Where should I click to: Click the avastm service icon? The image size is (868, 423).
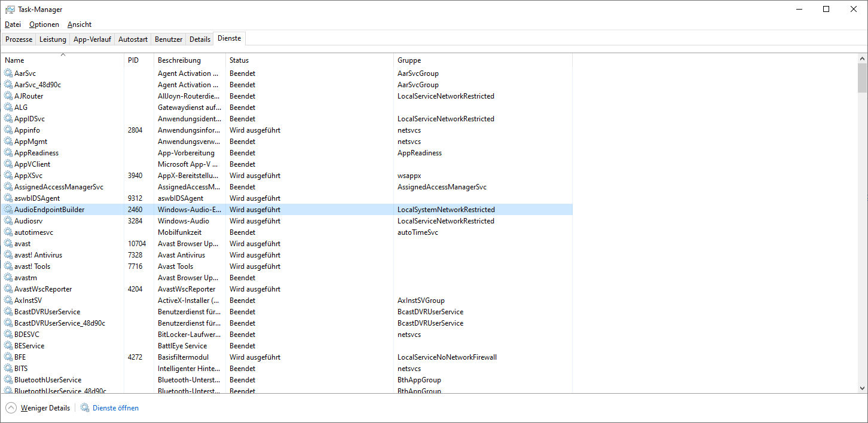(8, 278)
